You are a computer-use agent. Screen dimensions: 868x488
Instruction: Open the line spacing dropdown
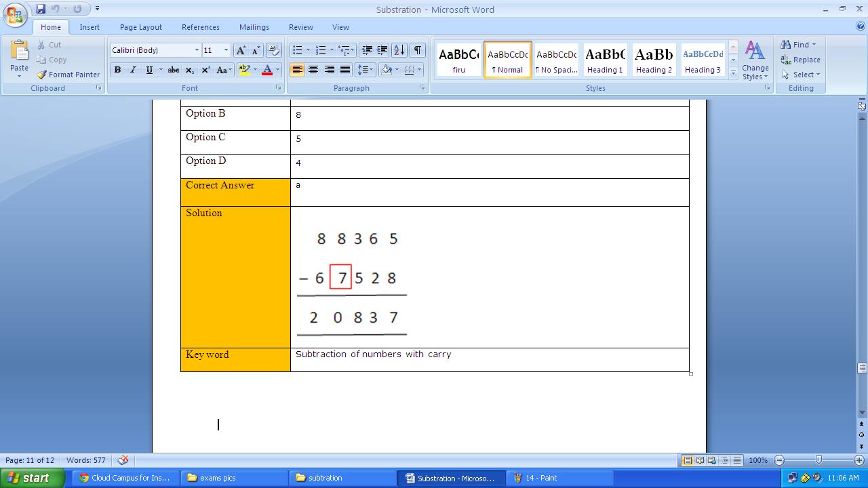click(366, 70)
